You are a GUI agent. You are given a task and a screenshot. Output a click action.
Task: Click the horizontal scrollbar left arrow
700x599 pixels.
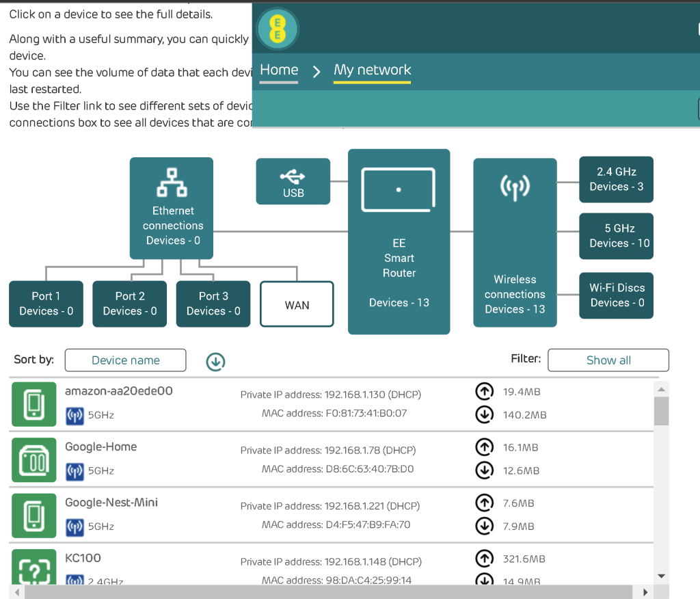pos(17,592)
